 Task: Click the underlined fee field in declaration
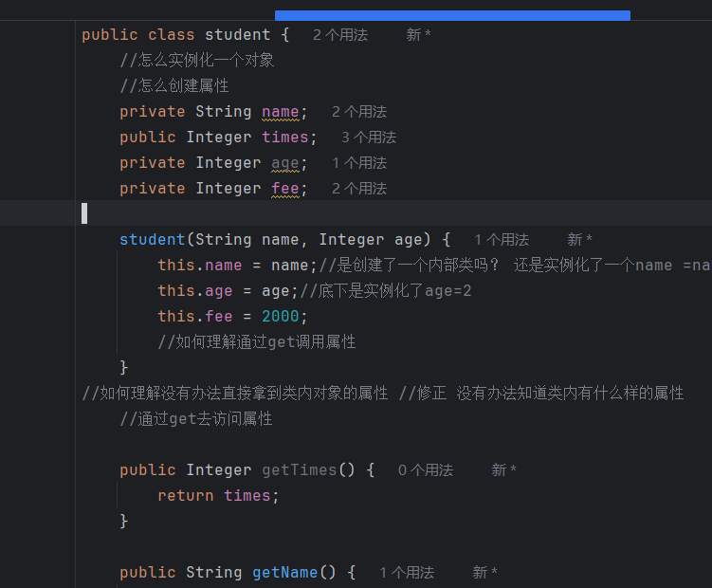point(285,189)
